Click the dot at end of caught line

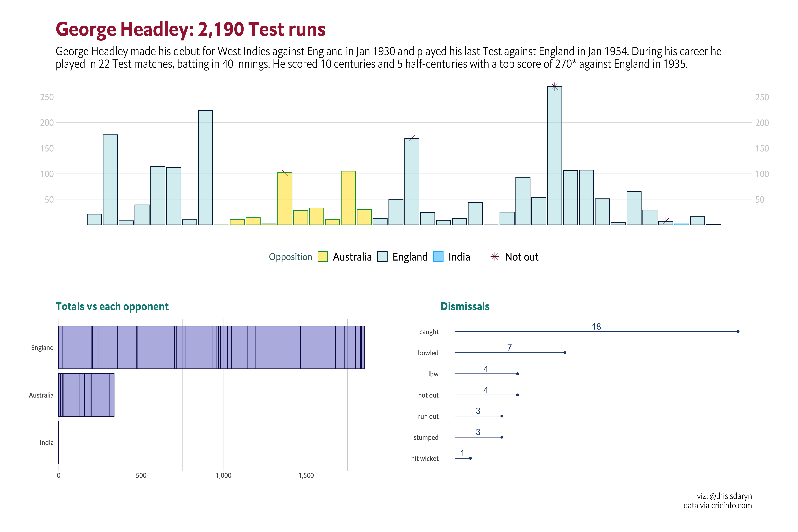click(738, 331)
